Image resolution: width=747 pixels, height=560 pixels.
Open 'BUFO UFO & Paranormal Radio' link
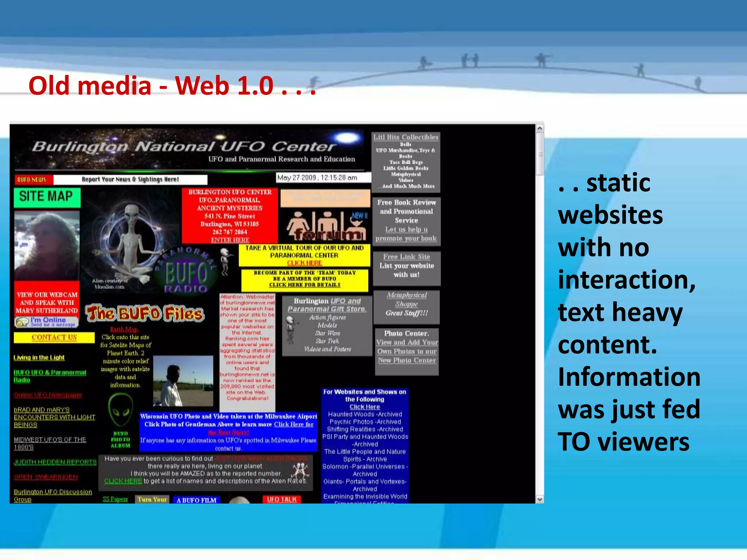pos(50,376)
